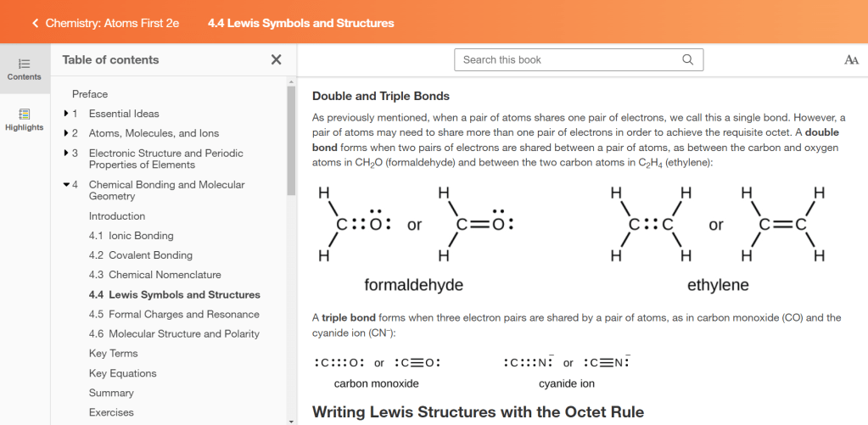Click the back chevron beside book title
Image resolution: width=868 pixels, height=425 pixels.
35,23
